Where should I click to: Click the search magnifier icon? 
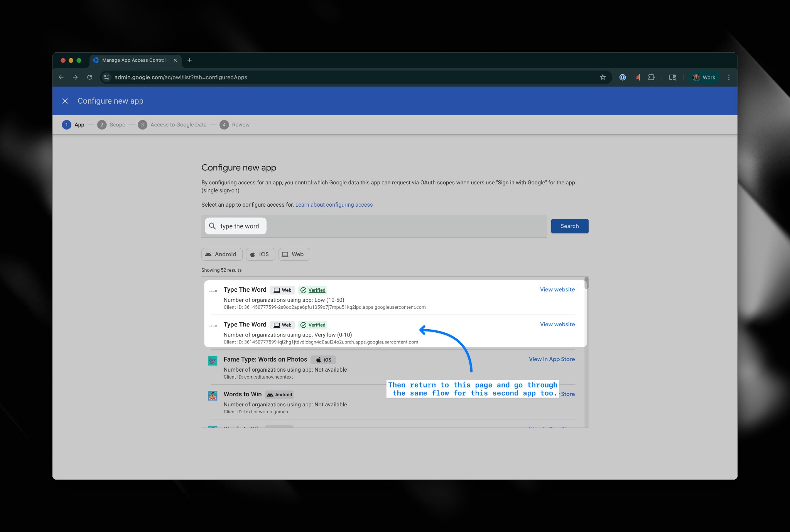[x=212, y=226]
